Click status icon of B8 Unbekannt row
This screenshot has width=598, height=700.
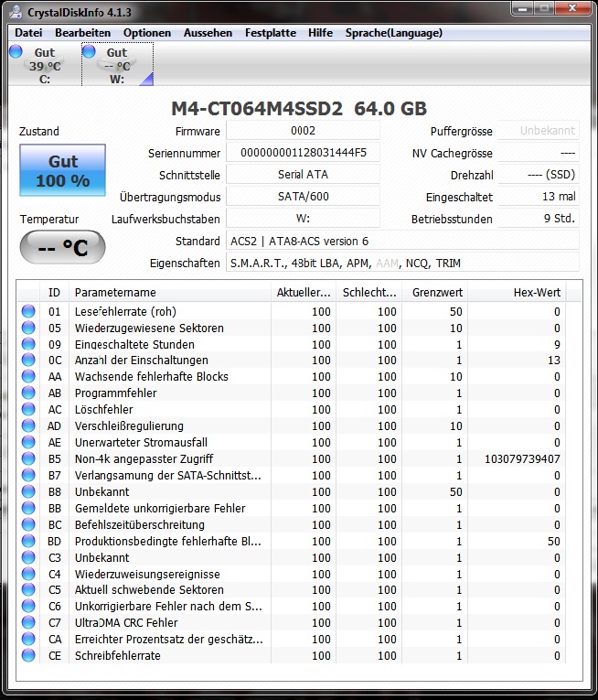pos(28,491)
